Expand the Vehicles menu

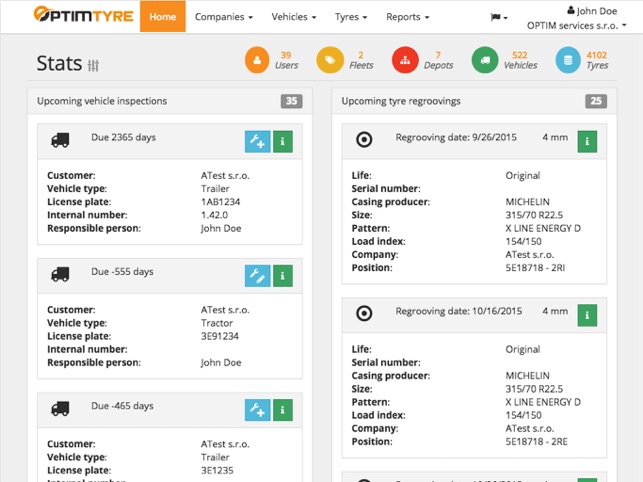(x=294, y=17)
